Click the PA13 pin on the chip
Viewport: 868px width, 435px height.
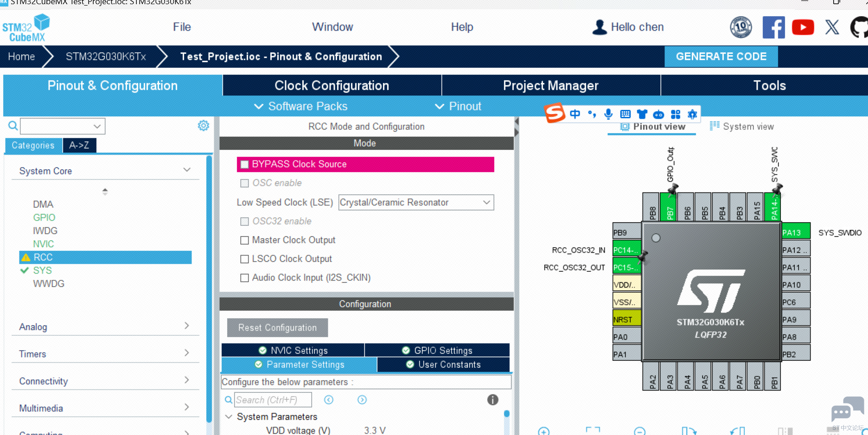pos(796,232)
